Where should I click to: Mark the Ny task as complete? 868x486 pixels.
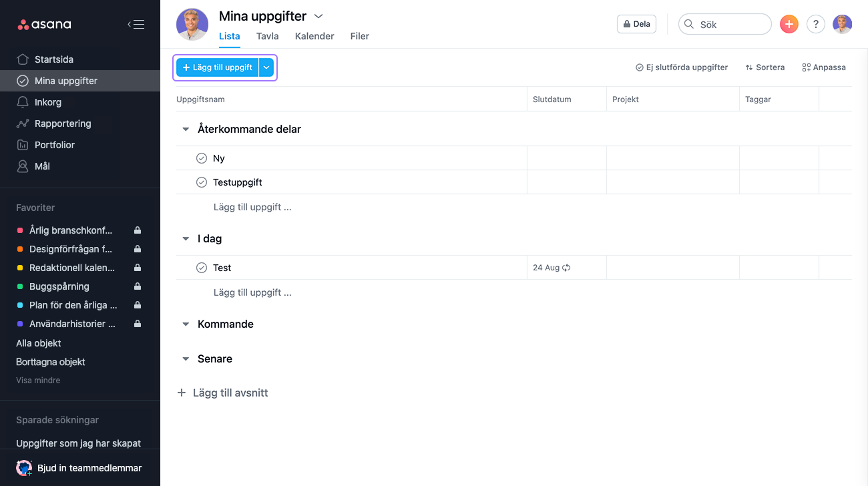pos(202,158)
